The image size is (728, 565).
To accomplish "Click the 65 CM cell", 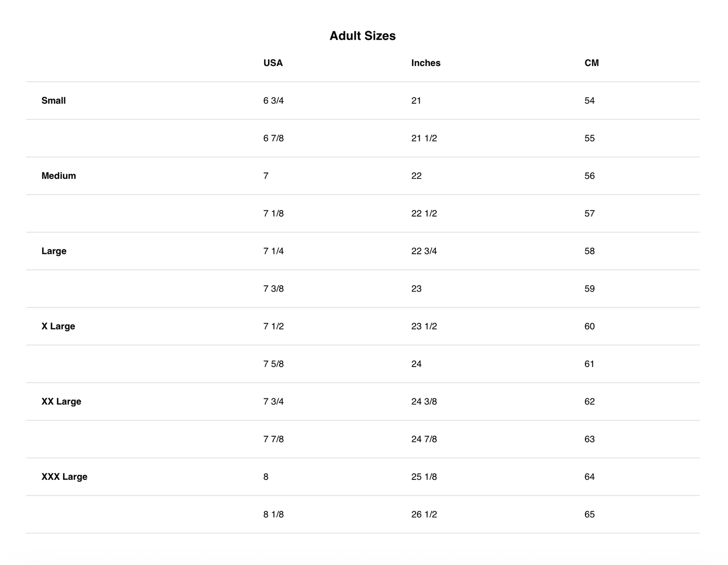I will coord(589,515).
